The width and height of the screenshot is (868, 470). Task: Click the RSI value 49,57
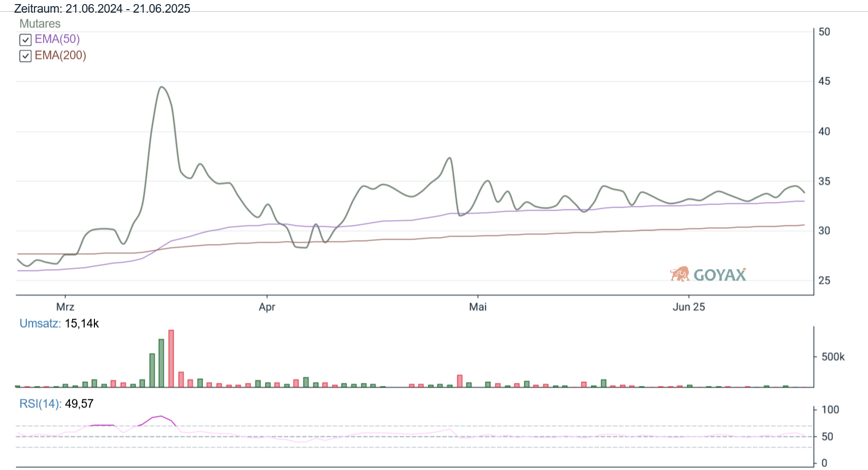tap(79, 404)
